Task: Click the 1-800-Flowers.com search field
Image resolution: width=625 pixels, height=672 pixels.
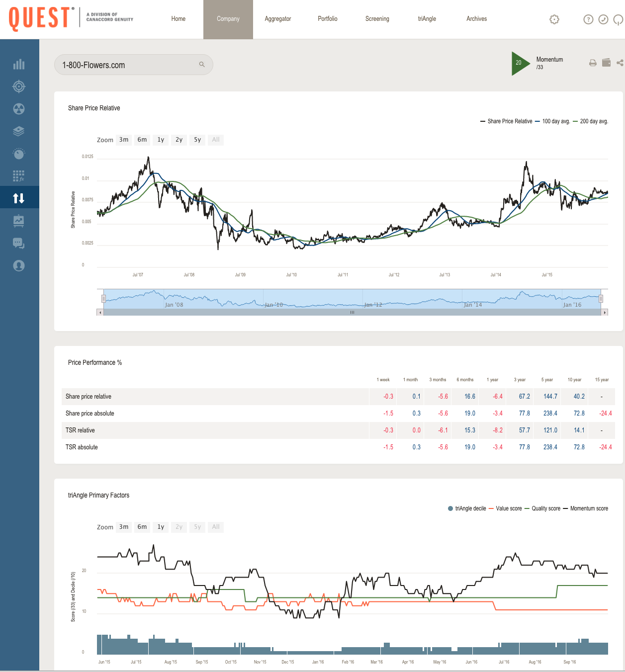Action: coord(129,65)
